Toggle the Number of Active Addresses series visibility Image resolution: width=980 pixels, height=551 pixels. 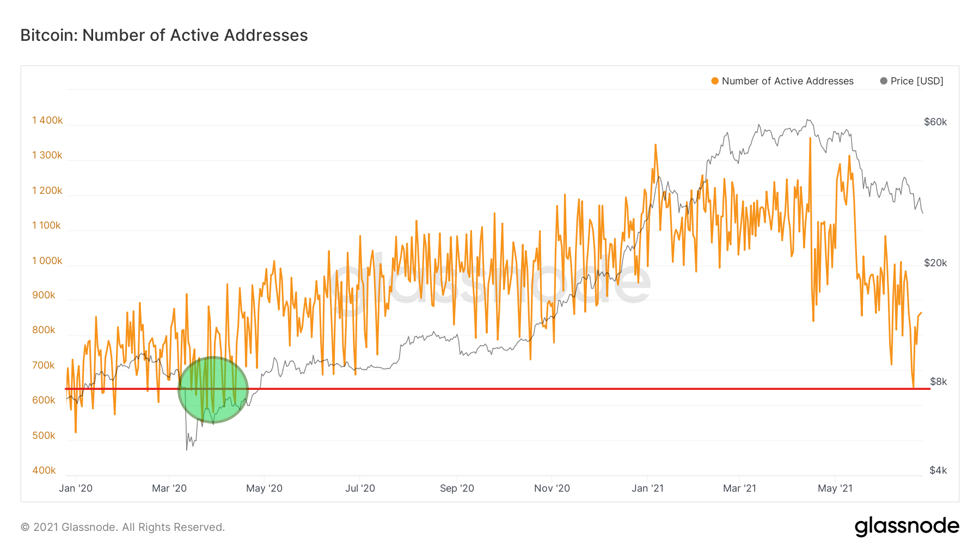(788, 81)
